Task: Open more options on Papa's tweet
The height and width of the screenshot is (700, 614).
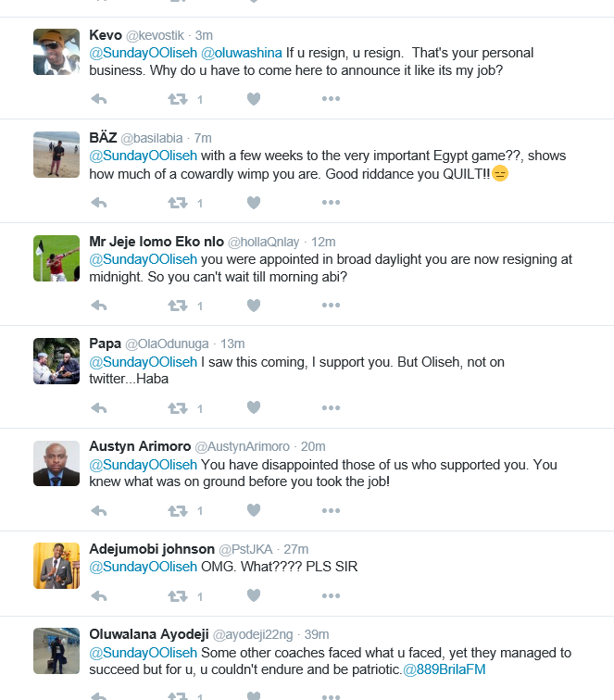Action: click(331, 408)
